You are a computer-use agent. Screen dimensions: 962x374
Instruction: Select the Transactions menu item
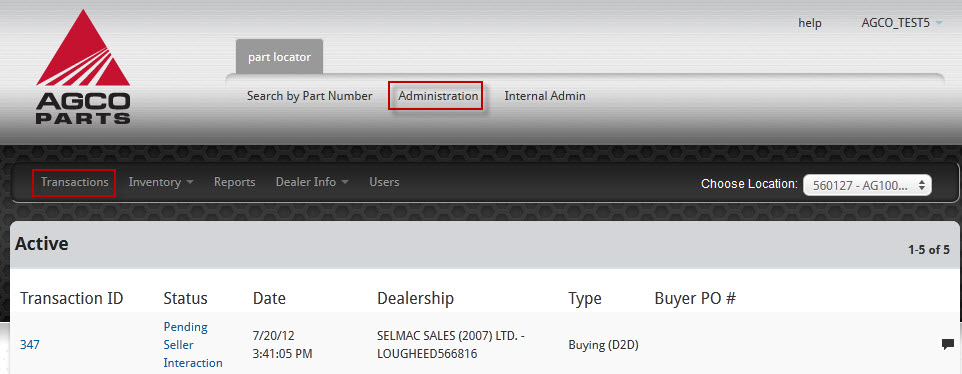74,182
